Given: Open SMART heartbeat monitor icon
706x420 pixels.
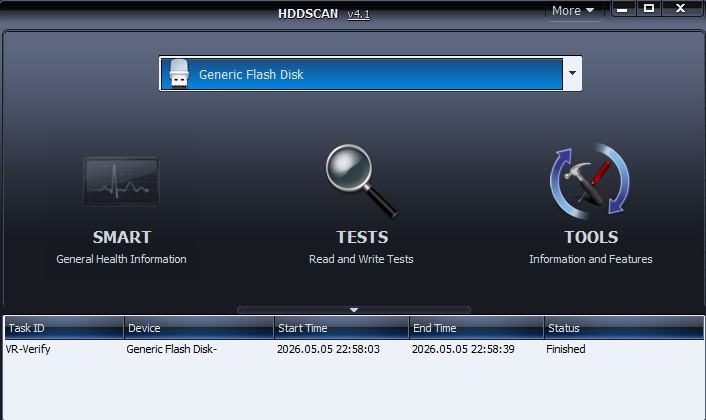Looking at the screenshot, I should coord(121,181).
